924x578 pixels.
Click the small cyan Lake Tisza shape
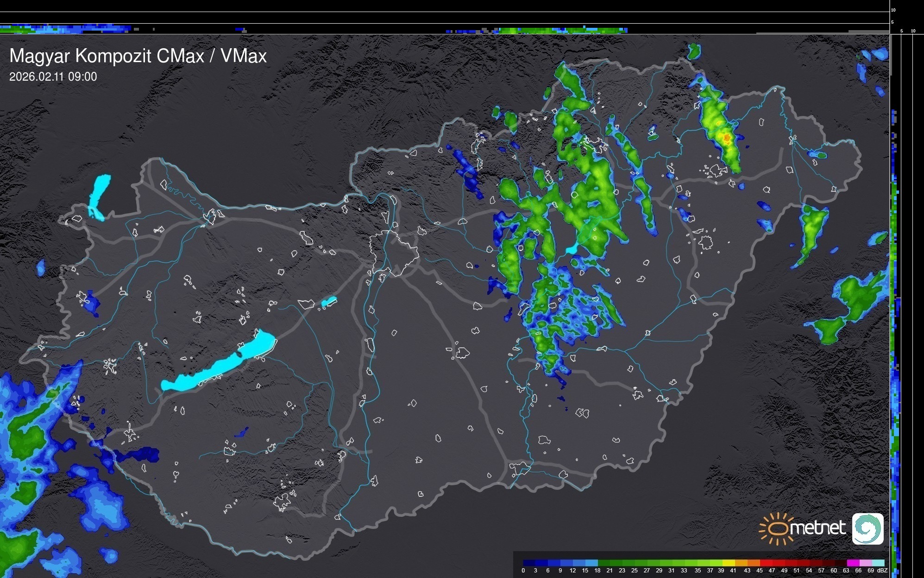(x=572, y=250)
